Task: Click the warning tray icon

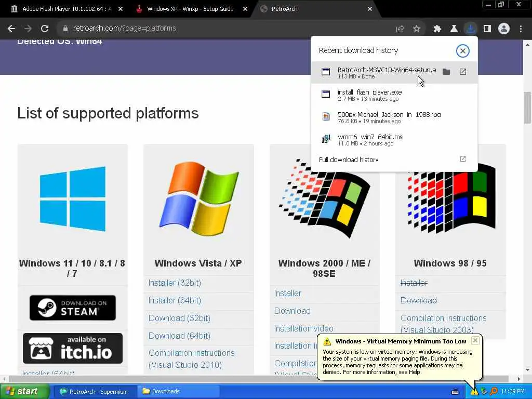Action: coord(474,392)
